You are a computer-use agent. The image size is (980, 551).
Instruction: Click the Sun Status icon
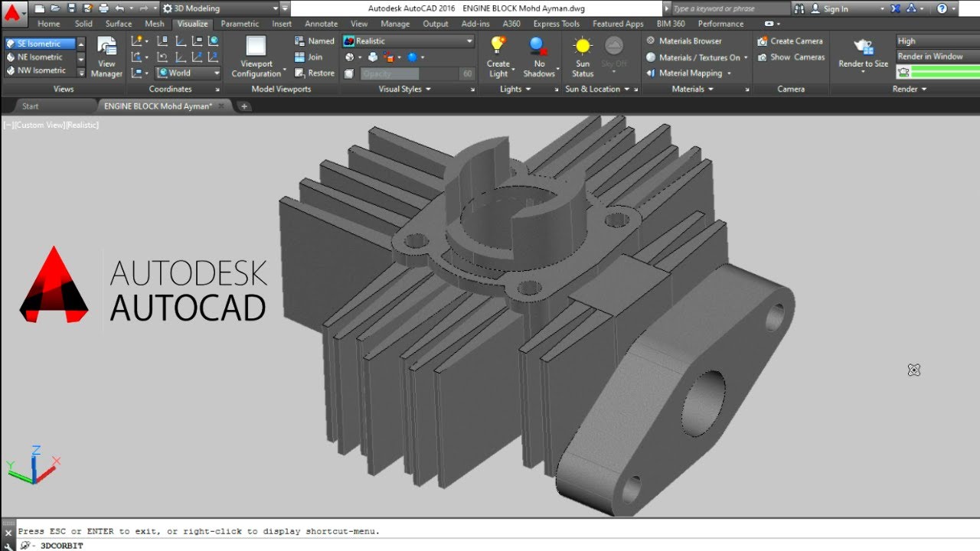click(583, 46)
